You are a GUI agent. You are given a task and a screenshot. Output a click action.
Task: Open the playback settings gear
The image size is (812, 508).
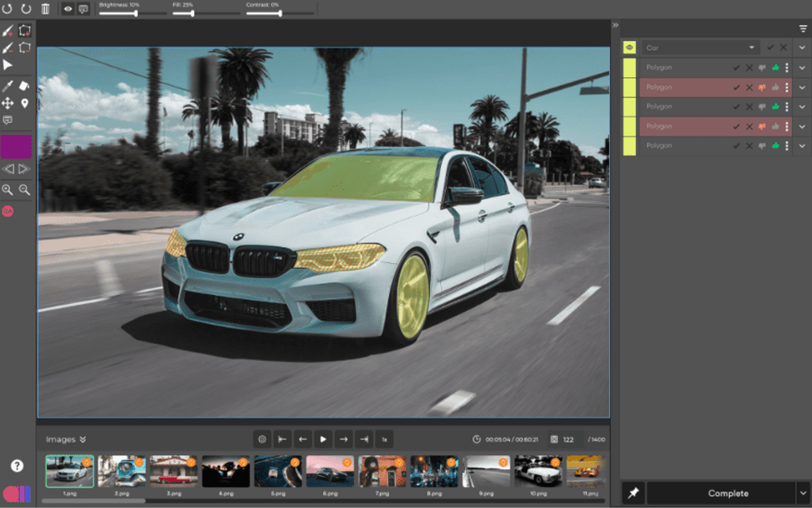point(262,439)
